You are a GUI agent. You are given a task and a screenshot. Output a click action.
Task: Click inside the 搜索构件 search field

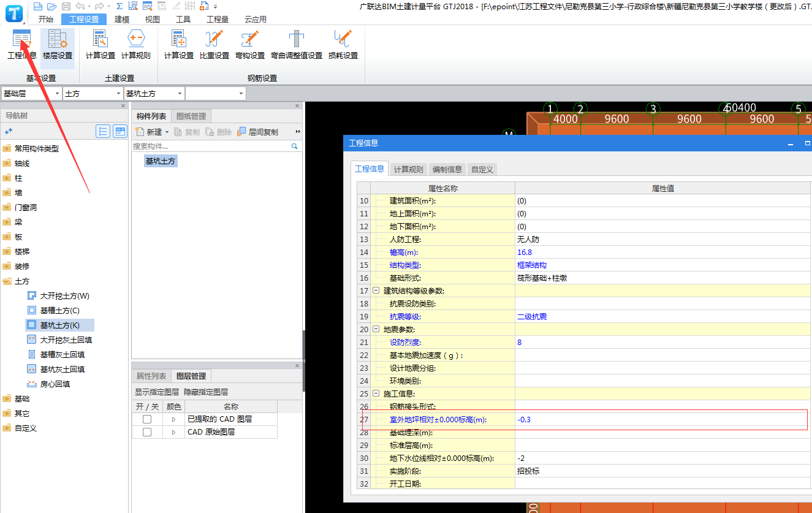[x=211, y=146]
